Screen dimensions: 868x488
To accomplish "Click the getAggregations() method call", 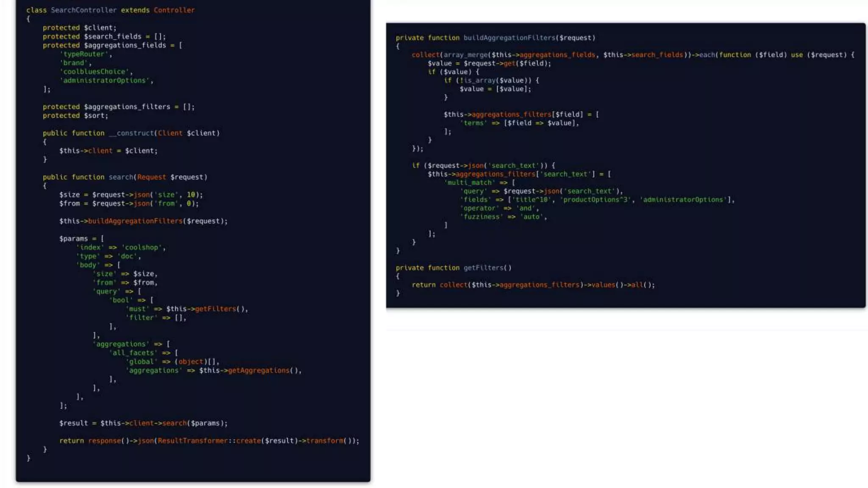I will click(259, 370).
